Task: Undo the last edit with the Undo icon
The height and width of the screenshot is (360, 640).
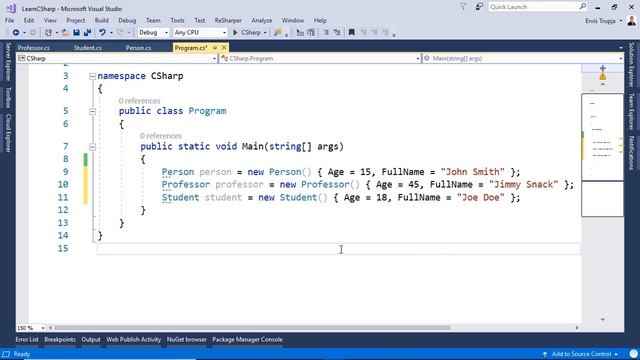Action: click(x=102, y=32)
